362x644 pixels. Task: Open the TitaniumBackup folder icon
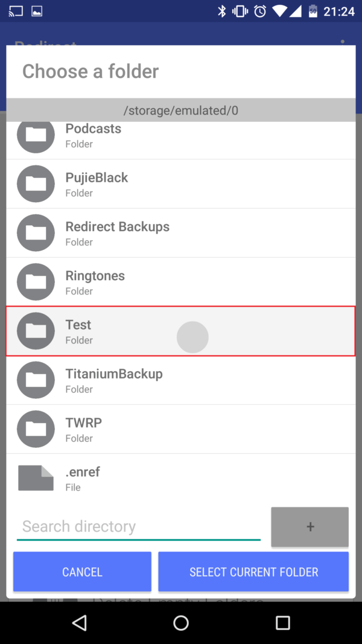[36, 380]
